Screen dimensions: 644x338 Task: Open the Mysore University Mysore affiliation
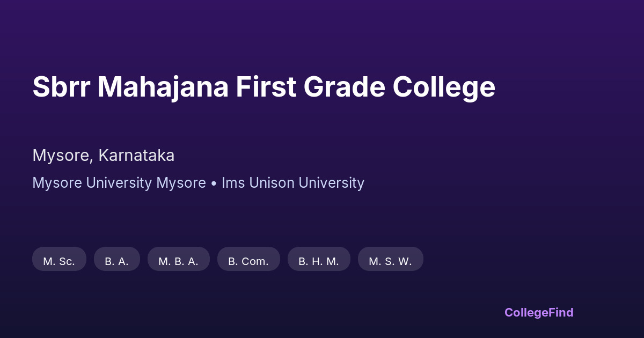pyautogui.click(x=119, y=183)
